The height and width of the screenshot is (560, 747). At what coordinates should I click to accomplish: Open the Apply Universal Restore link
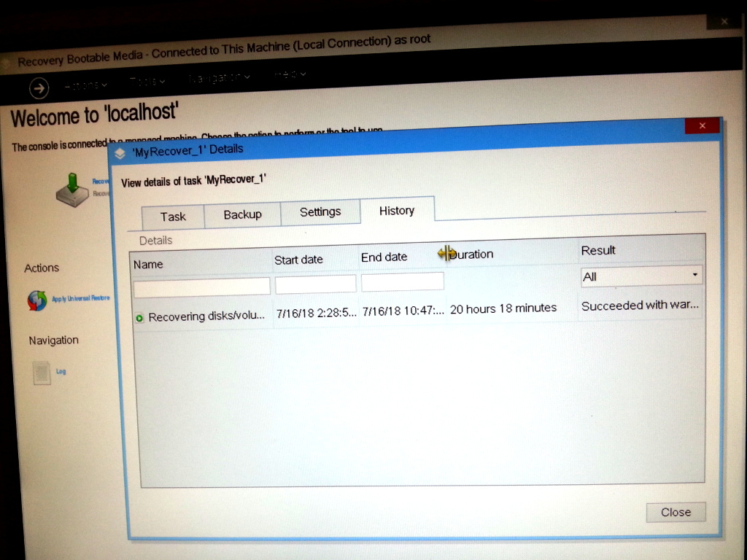(x=80, y=298)
